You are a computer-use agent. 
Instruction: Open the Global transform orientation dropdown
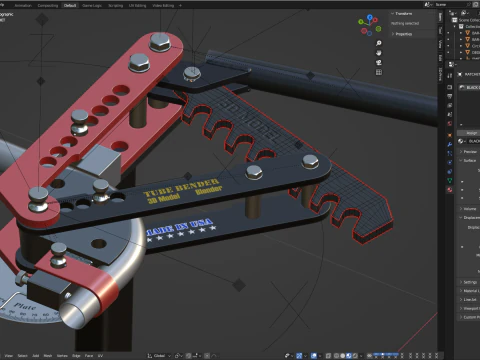[159, 356]
